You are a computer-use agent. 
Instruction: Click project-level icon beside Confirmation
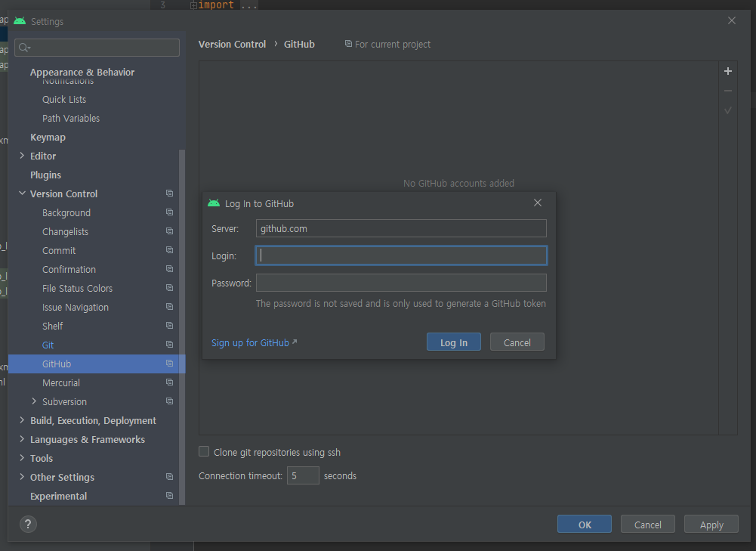tap(169, 269)
